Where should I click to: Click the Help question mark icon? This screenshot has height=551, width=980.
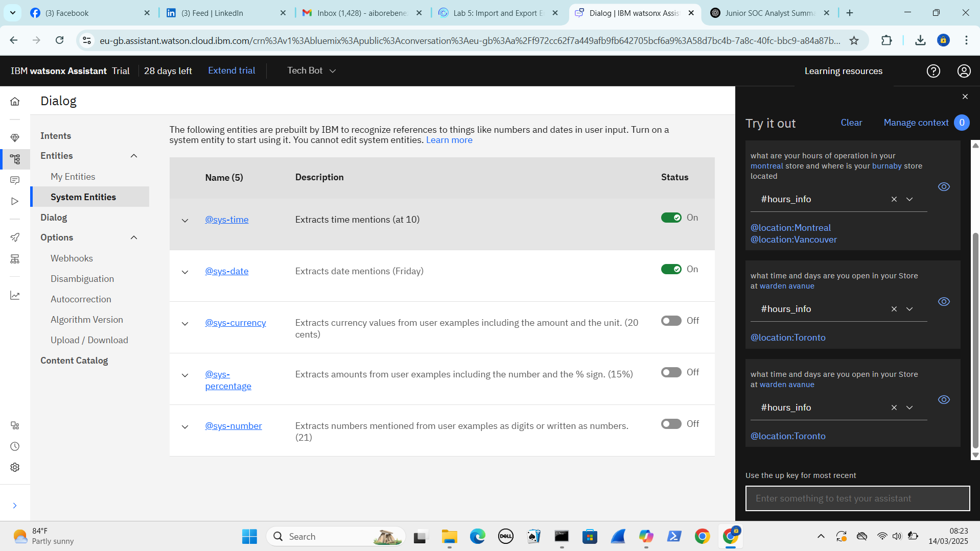click(x=933, y=71)
